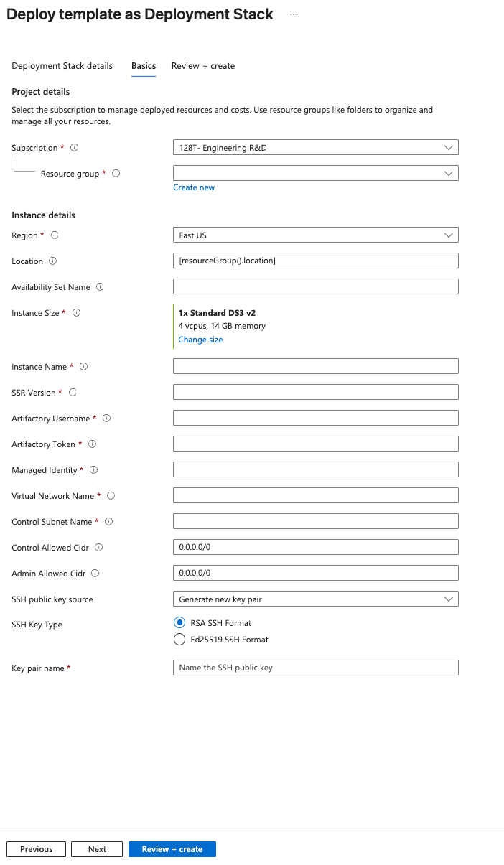Go to the Review + create tab

[203, 66]
